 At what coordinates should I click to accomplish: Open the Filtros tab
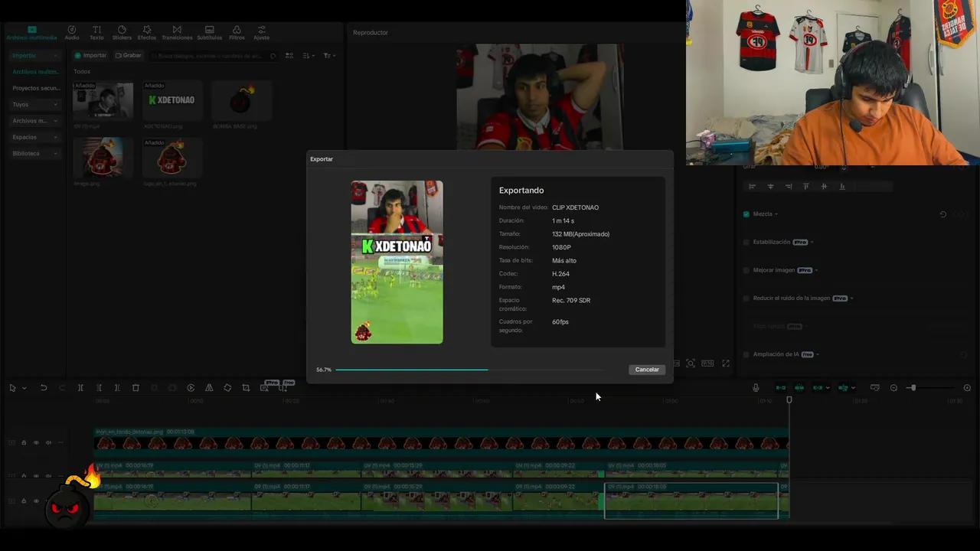[x=237, y=32]
